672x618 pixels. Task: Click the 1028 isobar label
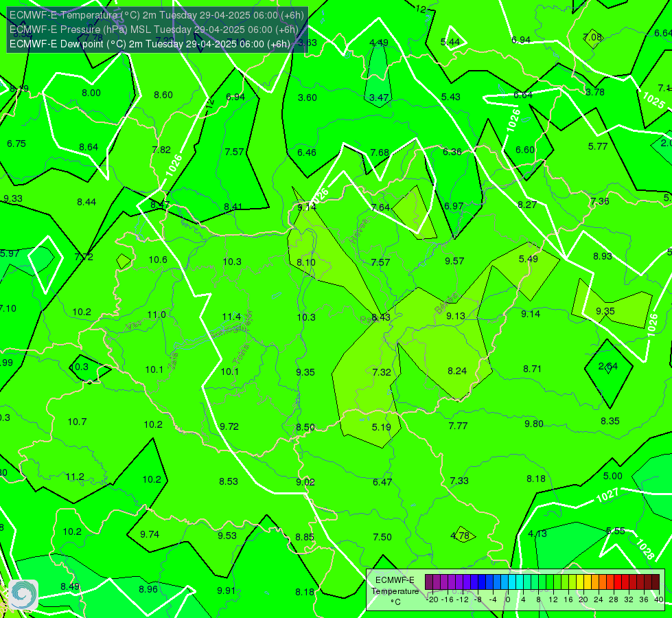pyautogui.click(x=645, y=549)
